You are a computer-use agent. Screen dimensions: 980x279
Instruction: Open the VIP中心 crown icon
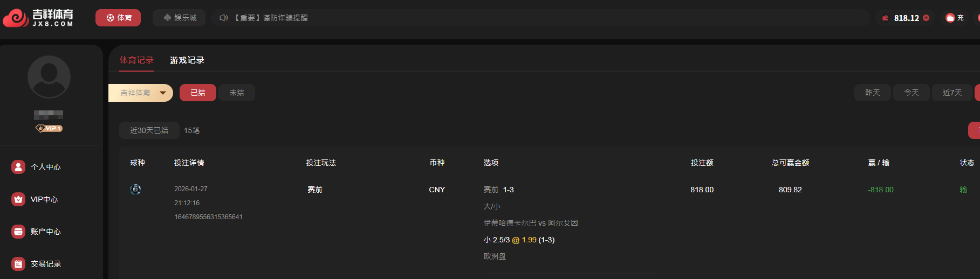point(18,199)
